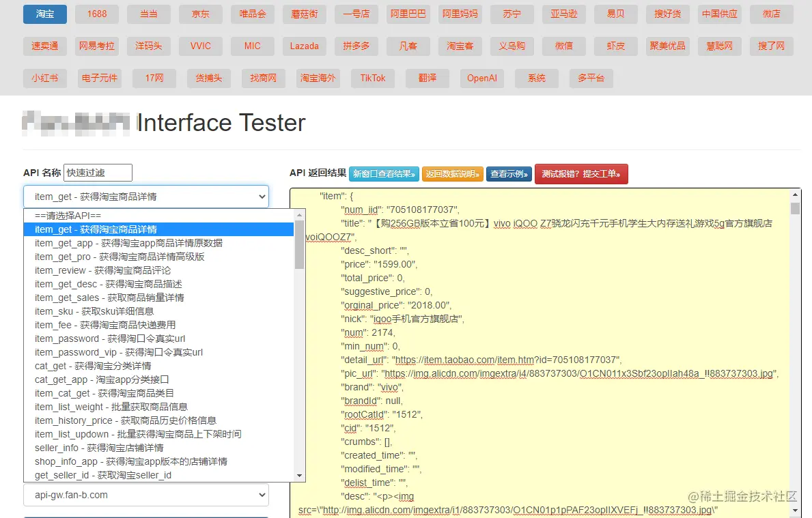Open the 小红书 platform tab
This screenshot has height=518, width=812.
tap(45, 78)
